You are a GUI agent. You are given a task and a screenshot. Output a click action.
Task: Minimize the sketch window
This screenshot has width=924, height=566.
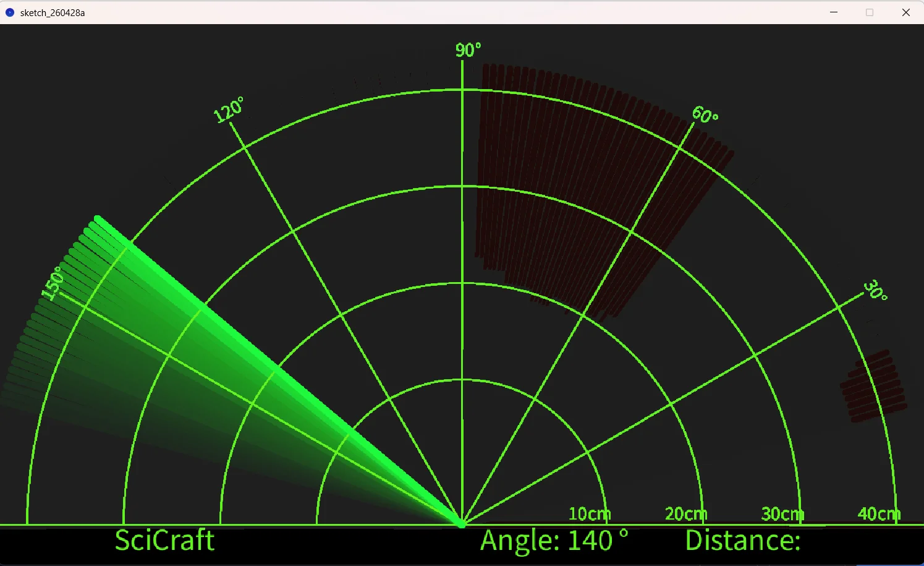pos(834,12)
